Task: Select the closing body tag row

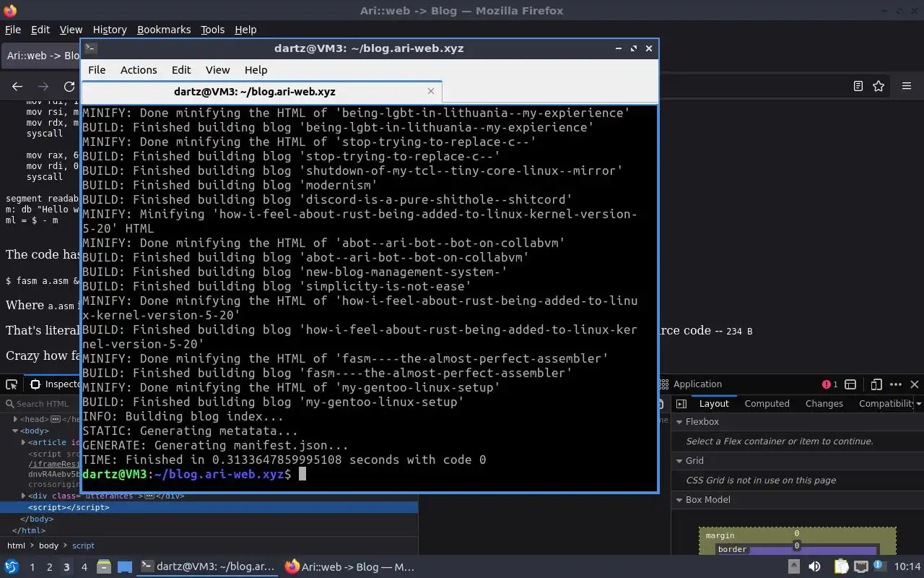Action: coord(209,519)
